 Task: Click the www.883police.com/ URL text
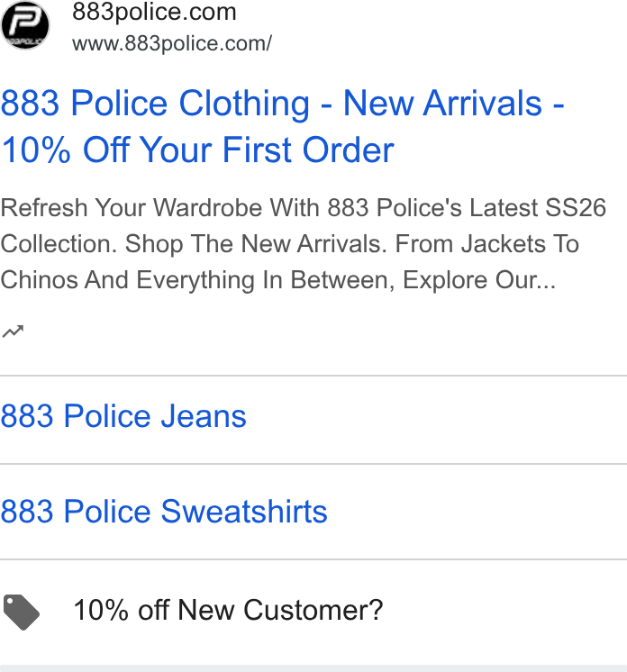172,43
